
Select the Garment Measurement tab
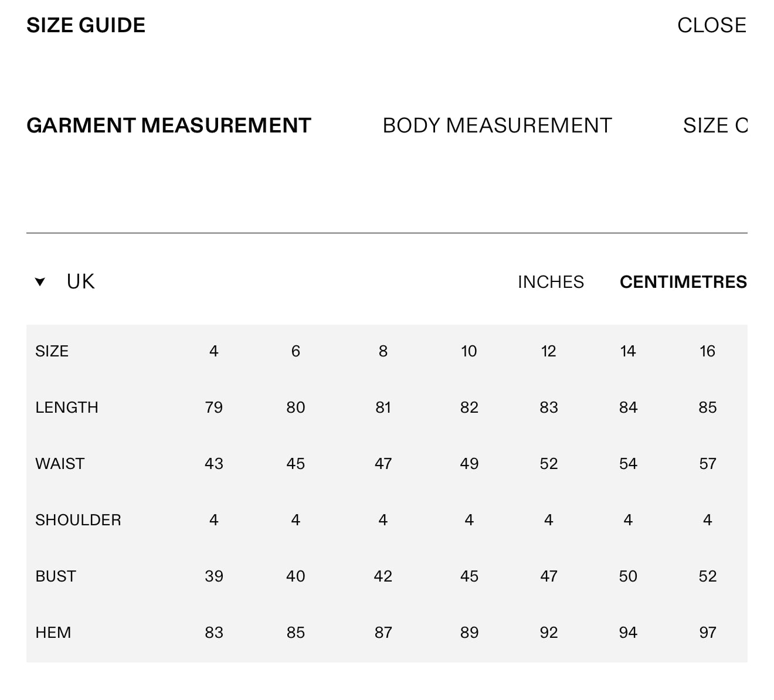coord(169,125)
